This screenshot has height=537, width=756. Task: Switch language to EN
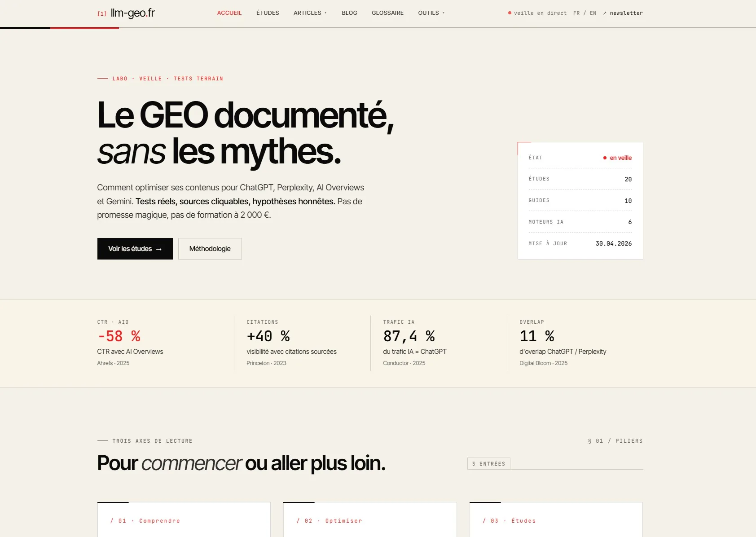click(593, 13)
